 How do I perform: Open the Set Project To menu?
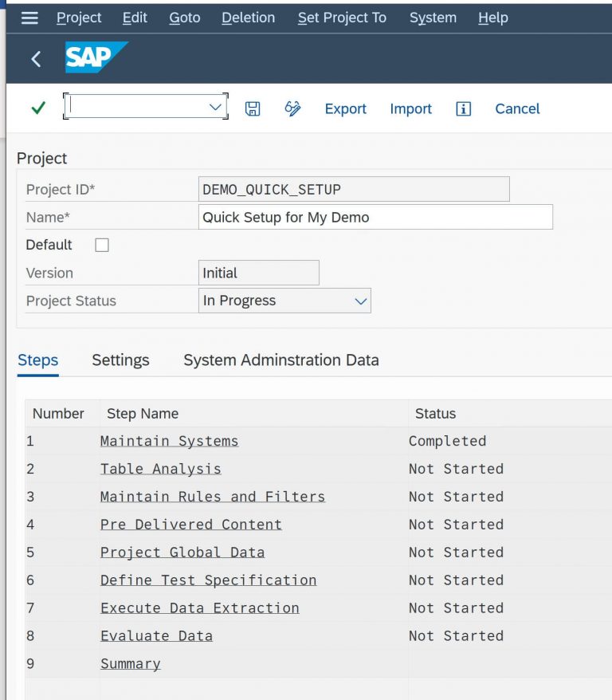pos(342,18)
